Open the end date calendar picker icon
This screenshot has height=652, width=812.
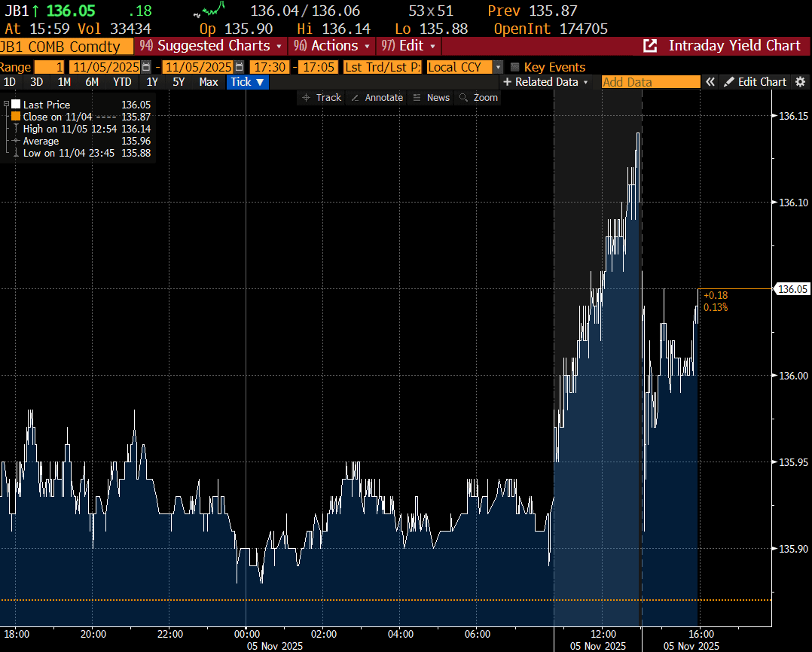click(x=239, y=67)
